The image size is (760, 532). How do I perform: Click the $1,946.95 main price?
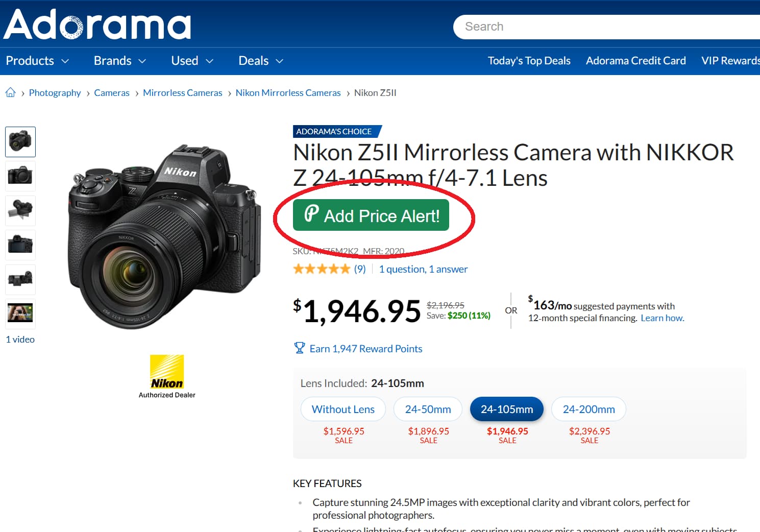pyautogui.click(x=357, y=310)
